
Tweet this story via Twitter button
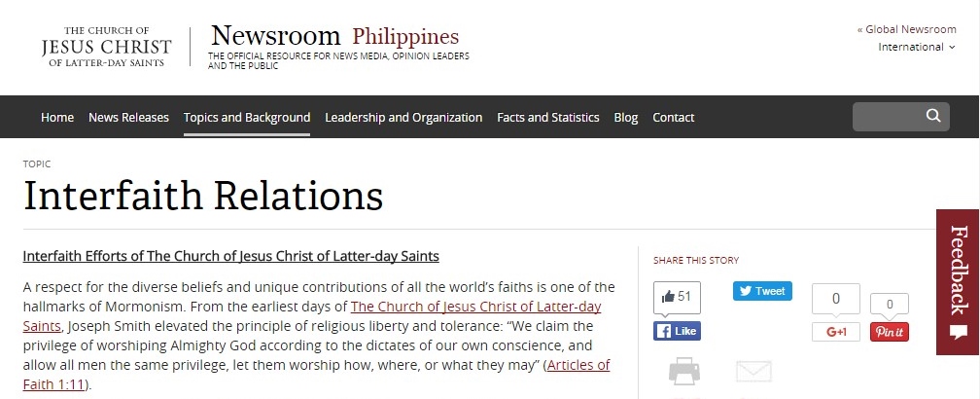pos(762,291)
